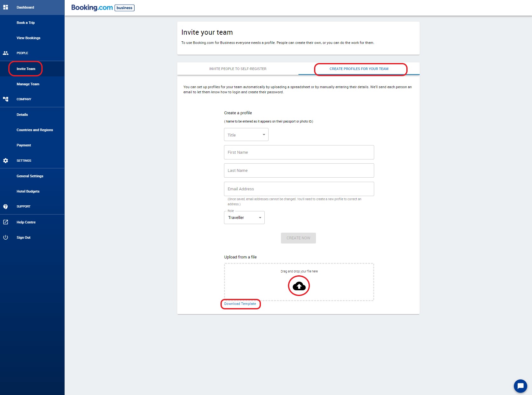Click the Company sitemap icon in sidebar

coord(6,99)
